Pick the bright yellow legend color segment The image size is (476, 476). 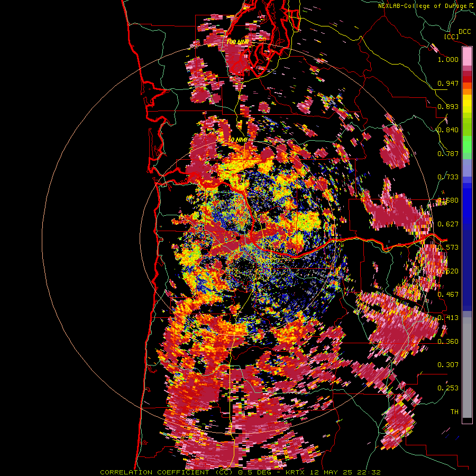pos(467,104)
